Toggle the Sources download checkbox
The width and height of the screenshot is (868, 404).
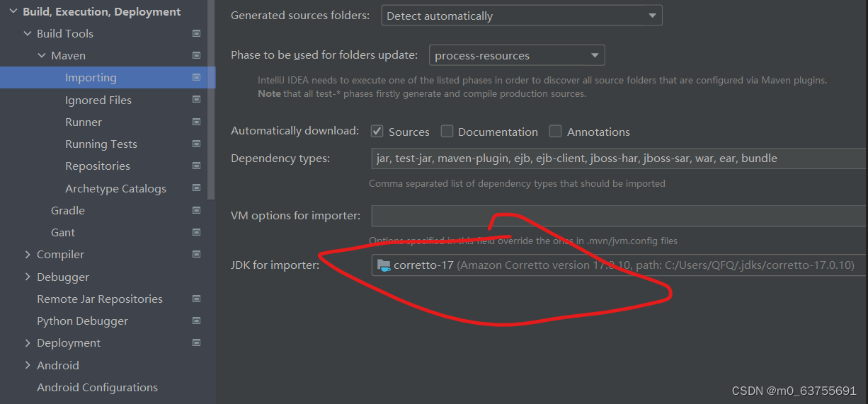click(x=377, y=131)
